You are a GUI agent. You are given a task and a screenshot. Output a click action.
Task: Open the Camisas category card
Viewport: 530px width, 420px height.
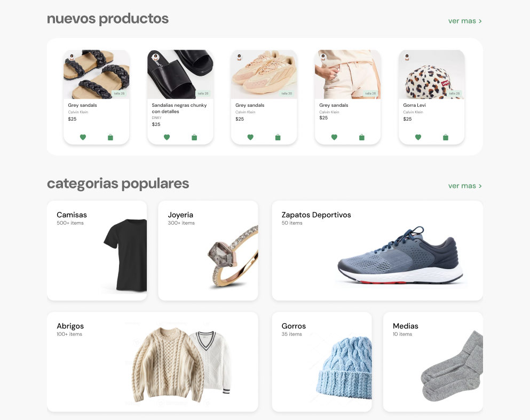coord(97,250)
